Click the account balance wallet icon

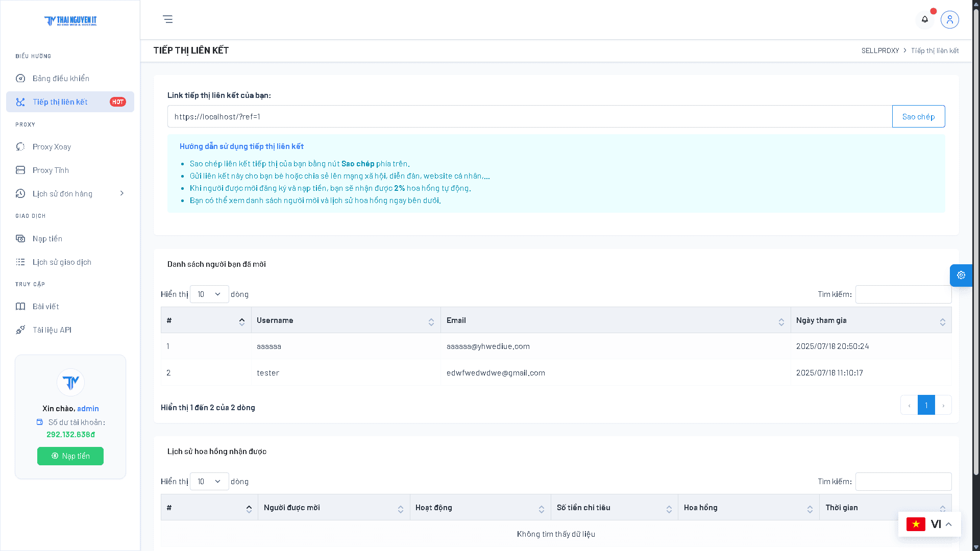[40, 422]
